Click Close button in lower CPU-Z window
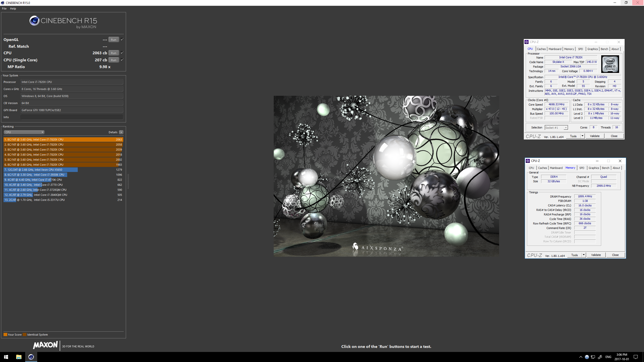 pyautogui.click(x=615, y=255)
